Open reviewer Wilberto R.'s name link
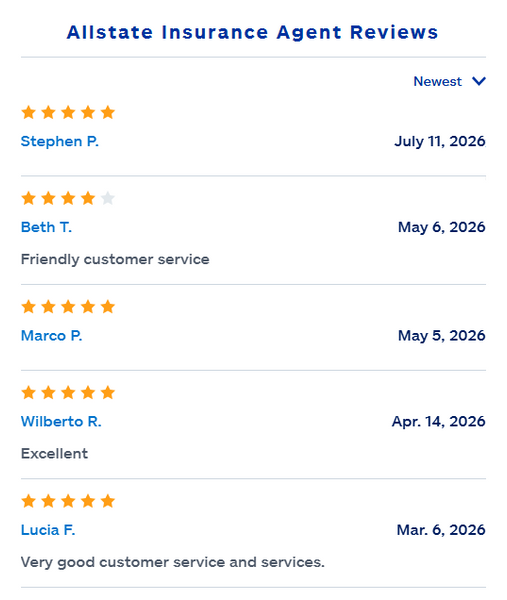 click(61, 421)
